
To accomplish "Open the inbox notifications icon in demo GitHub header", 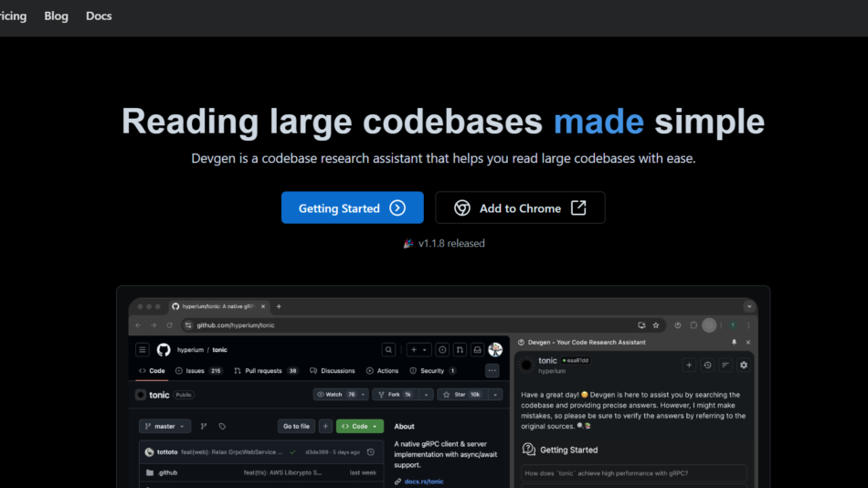I will 477,349.
